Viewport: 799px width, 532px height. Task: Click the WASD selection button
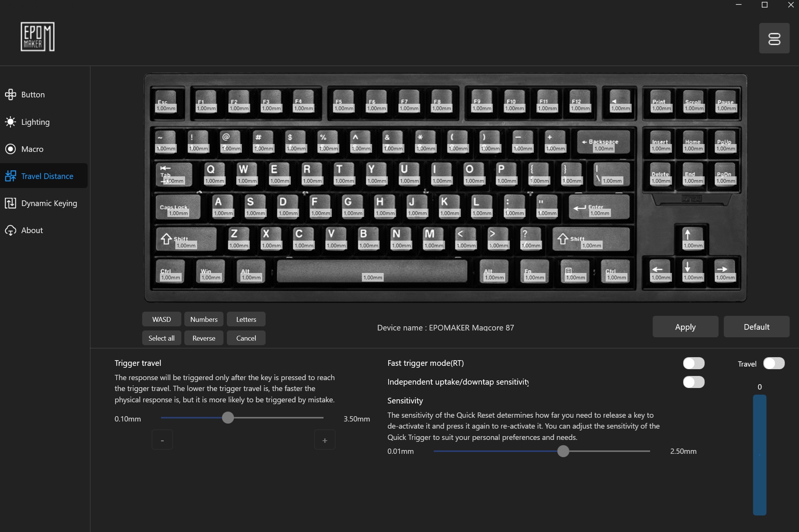click(161, 319)
